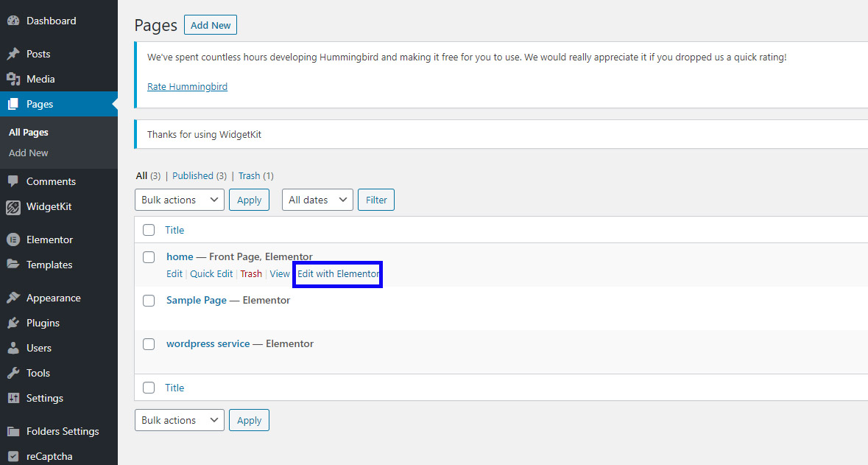This screenshot has height=465, width=868.
Task: Open the home page title link
Action: coord(180,256)
